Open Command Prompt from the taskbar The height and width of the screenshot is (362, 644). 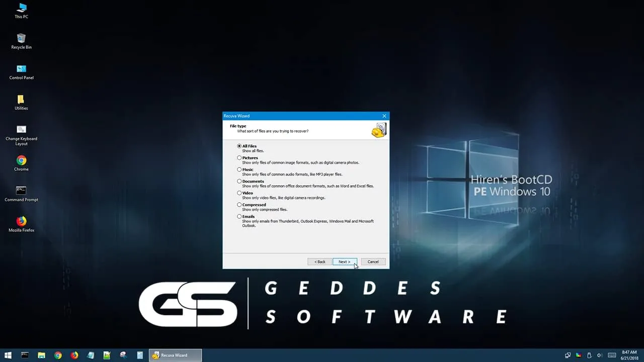pos(24,355)
